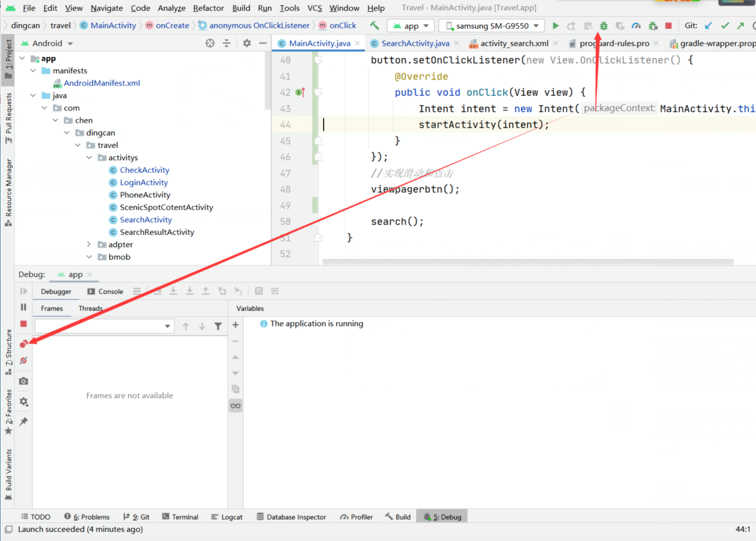This screenshot has height=541, width=756.
Task: Open the Analyze menu
Action: (x=172, y=8)
